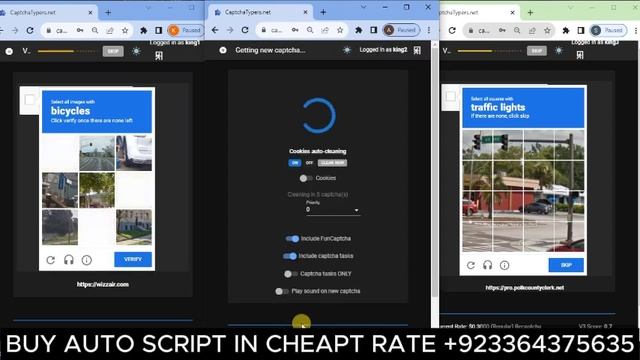Open extensions puzzle icon in left window
Screen dimensions: 640x360
[143, 30]
